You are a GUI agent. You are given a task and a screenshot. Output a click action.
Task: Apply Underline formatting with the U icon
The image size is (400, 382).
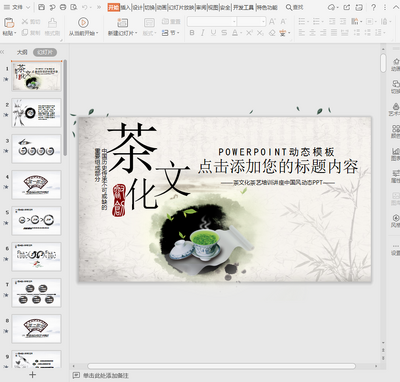(x=213, y=33)
